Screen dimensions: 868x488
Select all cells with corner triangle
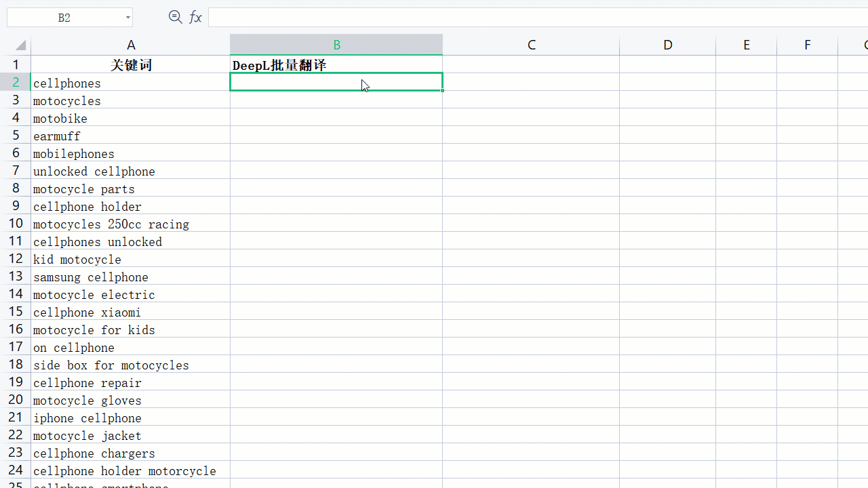point(20,45)
